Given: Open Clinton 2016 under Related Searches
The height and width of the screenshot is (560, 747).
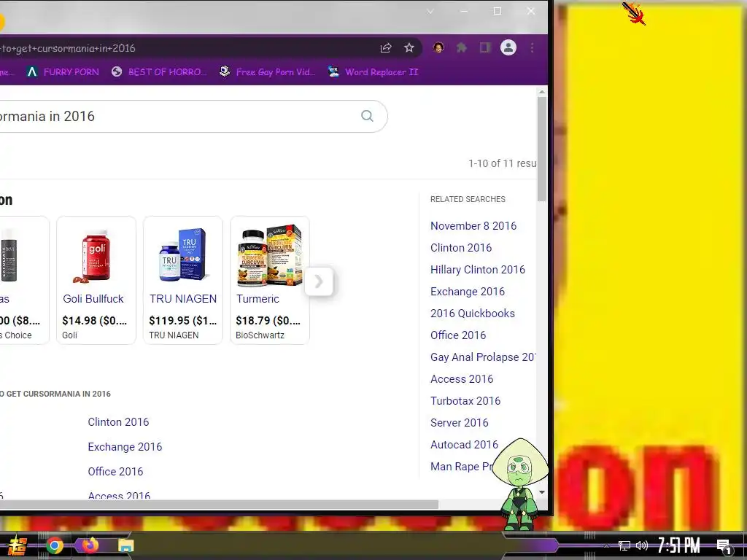Looking at the screenshot, I should [461, 248].
